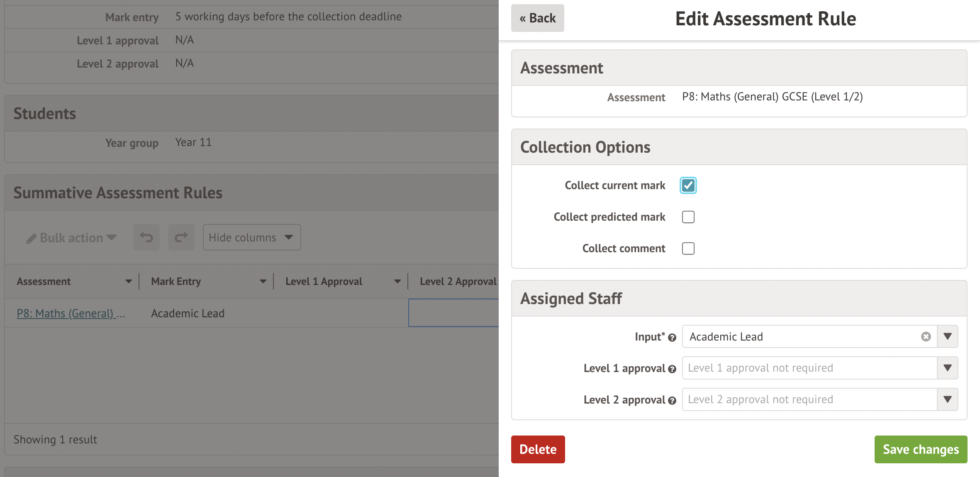980x477 pixels.
Task: Uncheck Collect current mark checkbox
Action: [688, 185]
